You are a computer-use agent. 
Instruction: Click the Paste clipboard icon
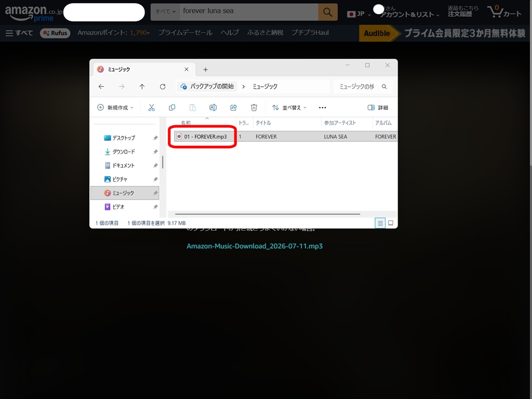click(x=192, y=108)
